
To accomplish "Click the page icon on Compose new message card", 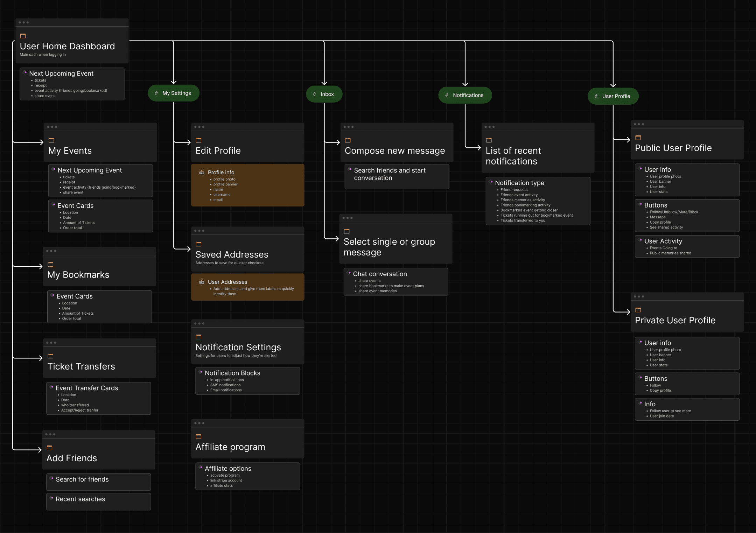I will click(348, 140).
